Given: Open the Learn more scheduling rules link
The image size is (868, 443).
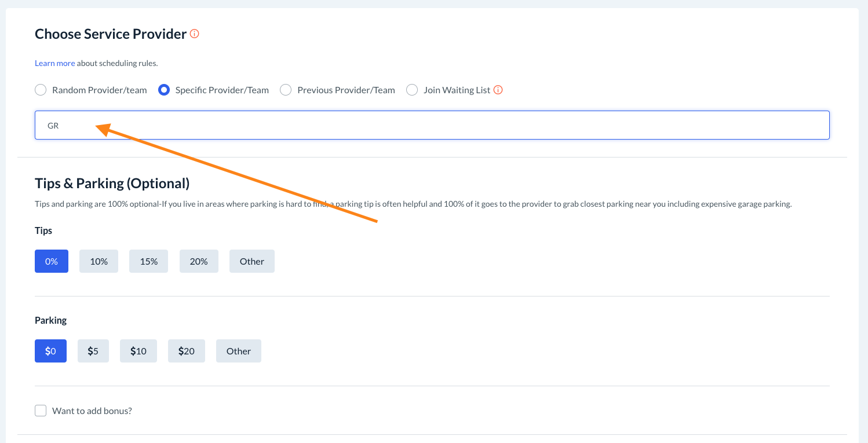Looking at the screenshot, I should (54, 63).
